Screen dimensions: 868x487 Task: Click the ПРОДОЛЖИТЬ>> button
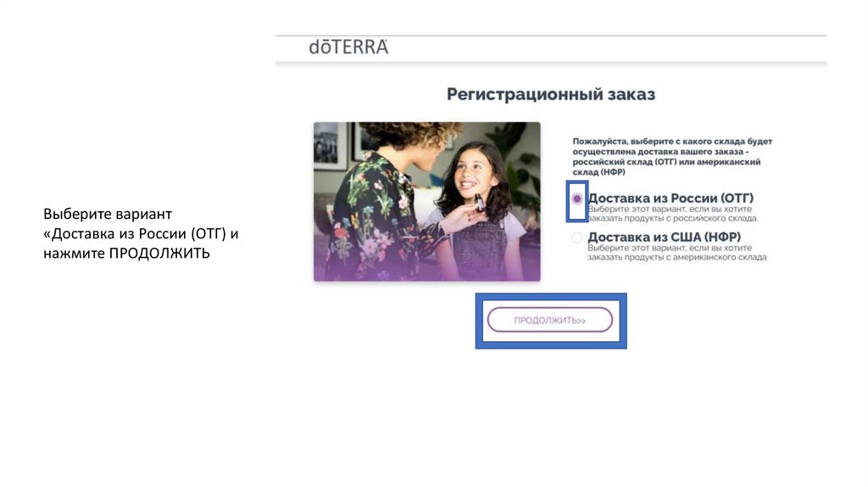(549, 320)
